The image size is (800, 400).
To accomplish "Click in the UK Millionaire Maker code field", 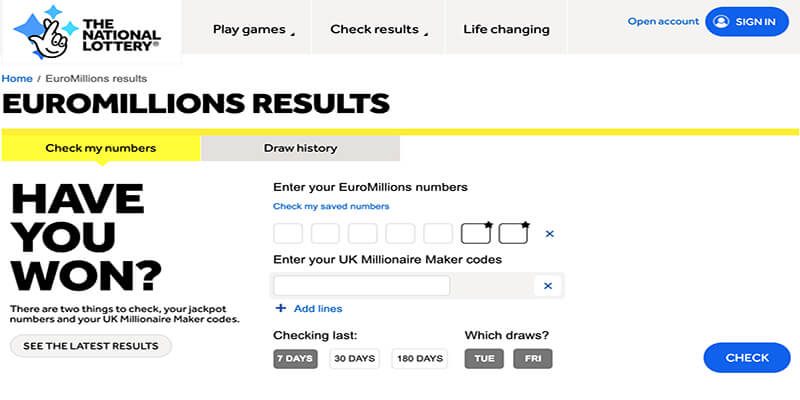I will pos(362,286).
